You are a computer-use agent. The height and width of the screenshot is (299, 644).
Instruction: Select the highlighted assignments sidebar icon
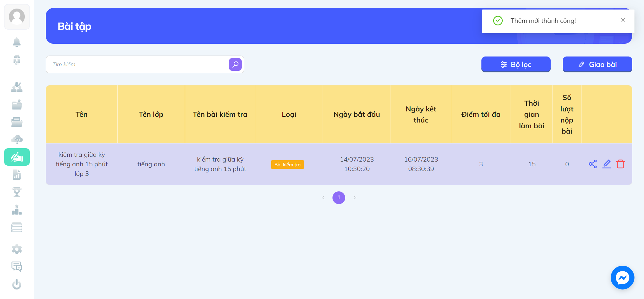pos(17,157)
